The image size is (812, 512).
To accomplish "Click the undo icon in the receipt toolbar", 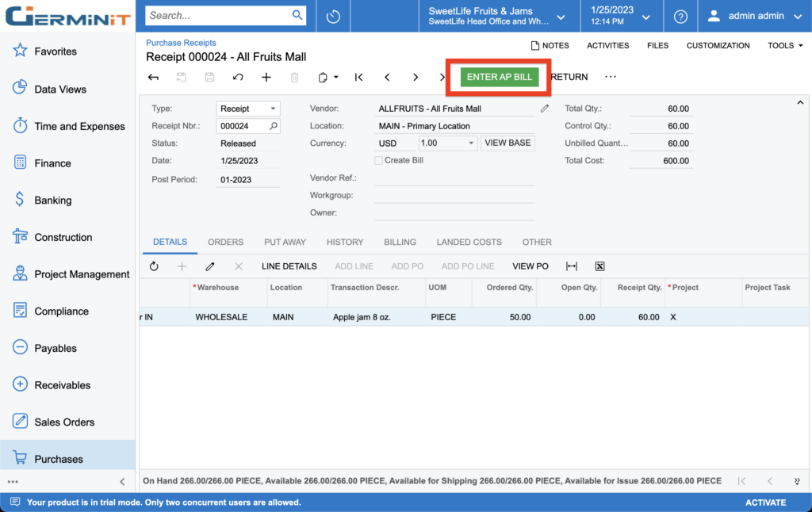I will (238, 77).
